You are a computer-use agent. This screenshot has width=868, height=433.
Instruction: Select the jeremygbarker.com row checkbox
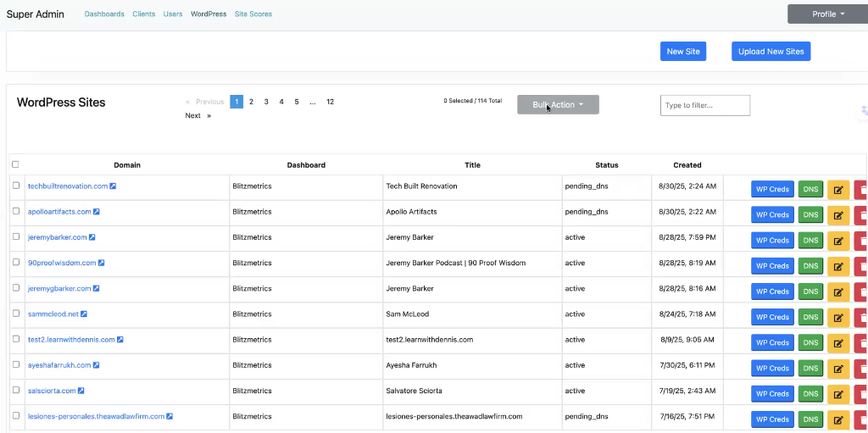click(15, 288)
